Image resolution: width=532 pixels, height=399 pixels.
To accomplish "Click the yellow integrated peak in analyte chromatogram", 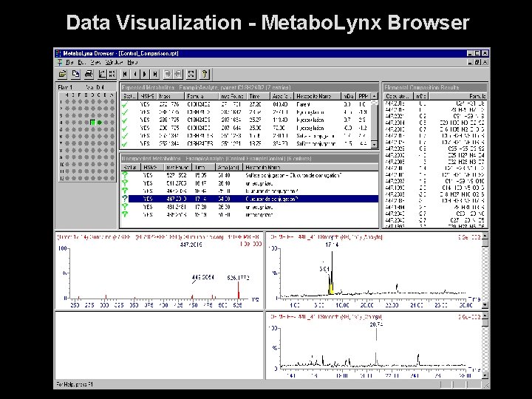I will click(x=331, y=287).
